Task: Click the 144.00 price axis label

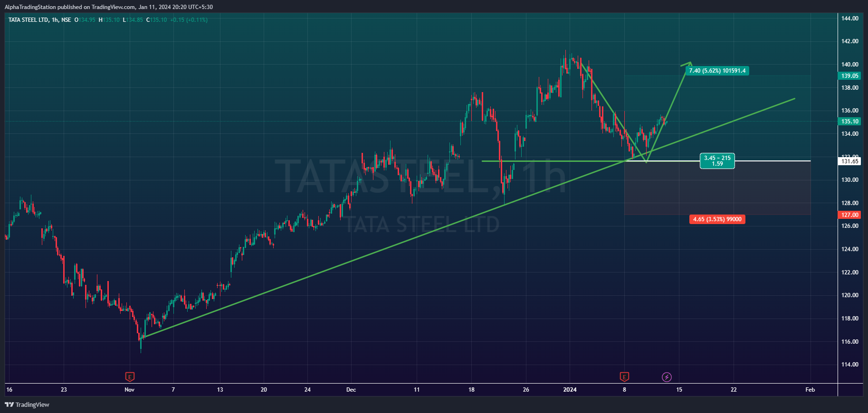Action: pyautogui.click(x=850, y=19)
